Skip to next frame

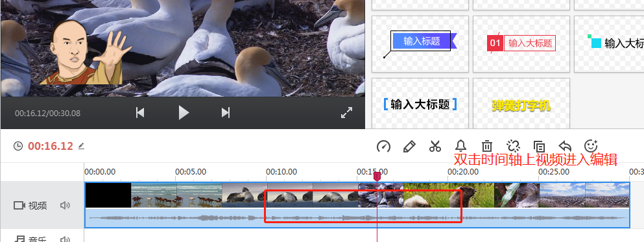[x=226, y=113]
